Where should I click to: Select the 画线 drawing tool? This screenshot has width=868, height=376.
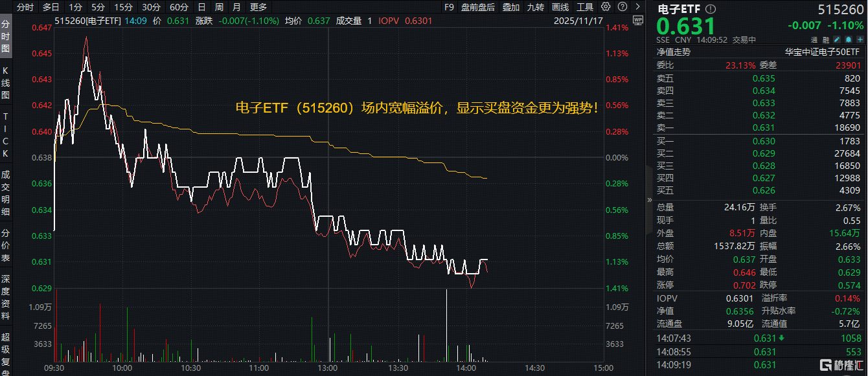560,7
